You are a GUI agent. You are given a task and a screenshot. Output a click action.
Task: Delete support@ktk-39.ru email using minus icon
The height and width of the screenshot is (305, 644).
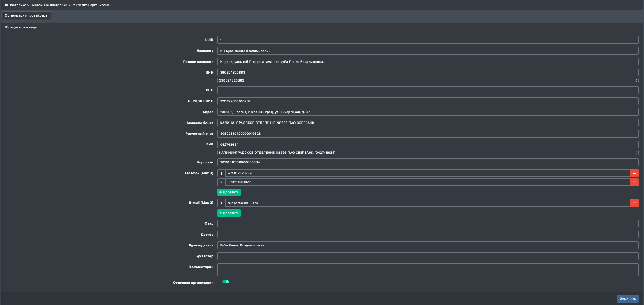point(634,203)
